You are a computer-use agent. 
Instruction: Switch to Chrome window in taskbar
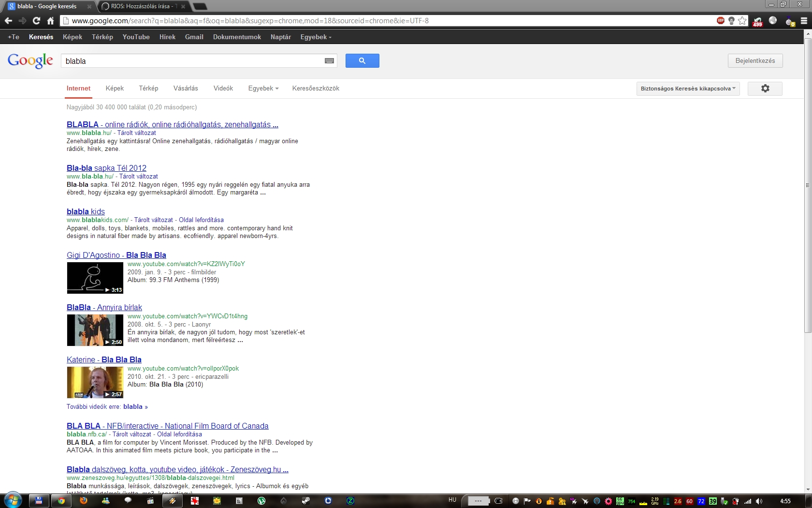[x=61, y=501]
